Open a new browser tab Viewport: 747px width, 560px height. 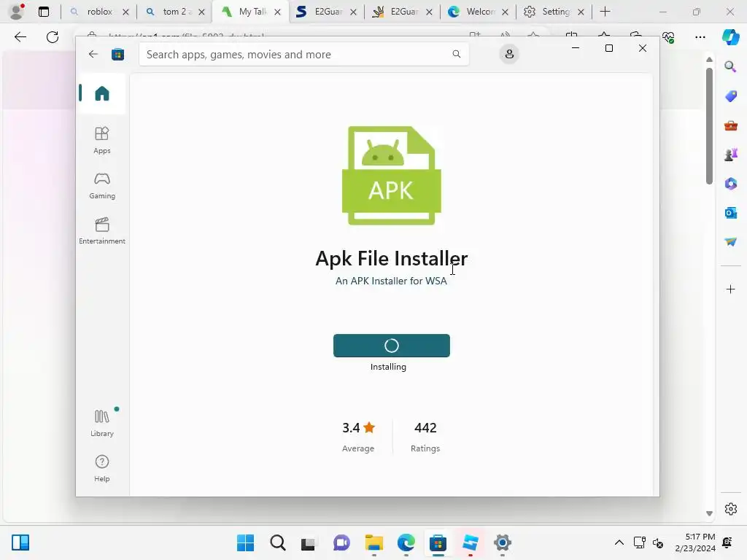pos(605,12)
